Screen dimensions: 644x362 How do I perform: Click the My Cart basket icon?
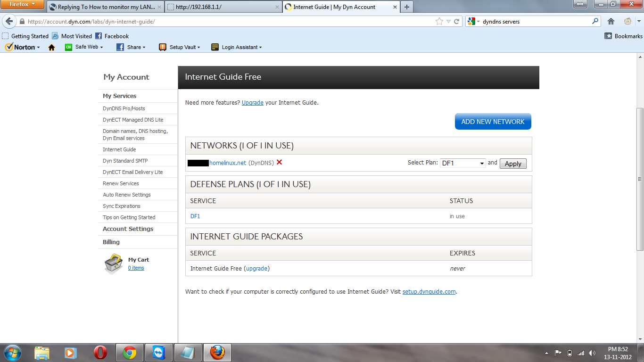(x=113, y=264)
